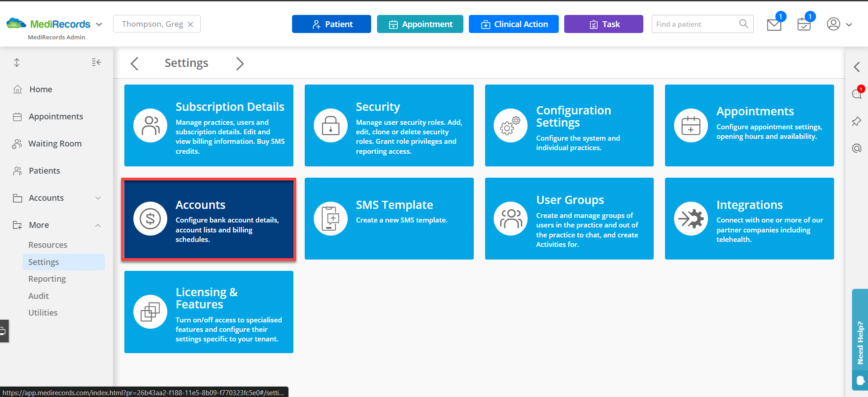
Task: Click the Integrations arrow-gear icon
Action: tap(691, 219)
